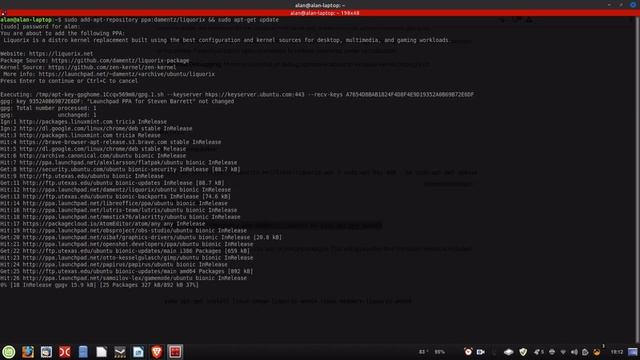
Task: Open the calendar from clock 18:12
Action: tap(617, 352)
